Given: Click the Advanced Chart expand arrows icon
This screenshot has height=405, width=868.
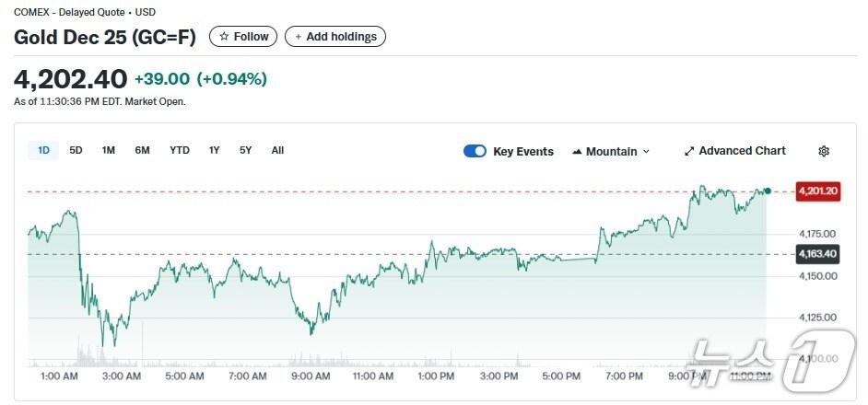Looking at the screenshot, I should pos(689,151).
